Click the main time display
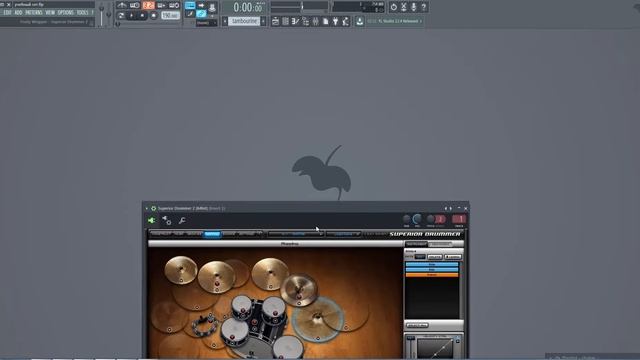Screen dimensions: 640x360 [247, 7]
